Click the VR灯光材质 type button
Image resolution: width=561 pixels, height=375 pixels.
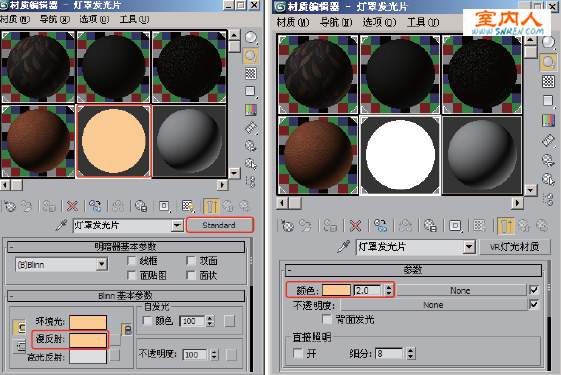514,247
